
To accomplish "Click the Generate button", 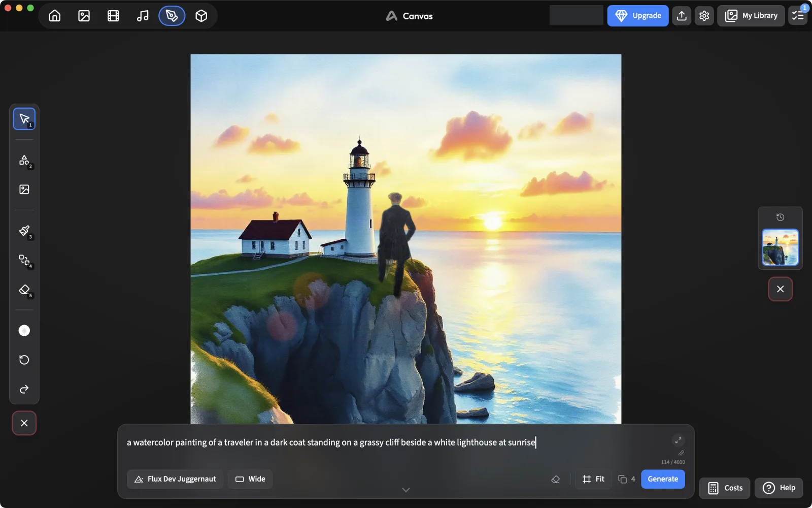I will pyautogui.click(x=663, y=479).
